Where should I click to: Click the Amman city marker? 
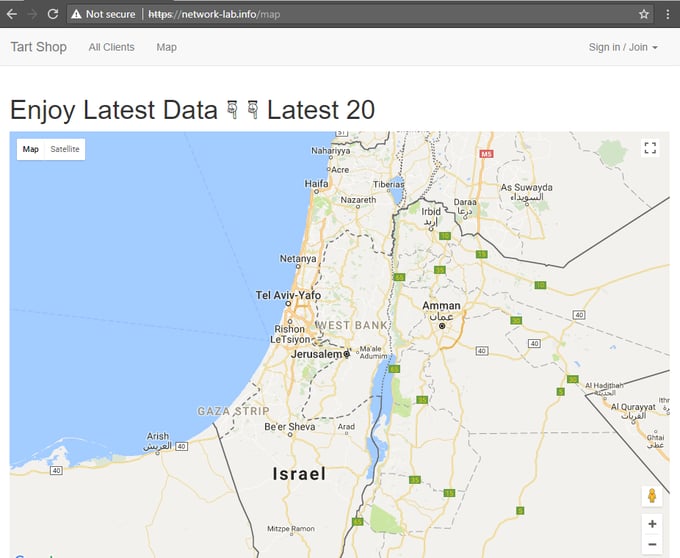(442, 326)
